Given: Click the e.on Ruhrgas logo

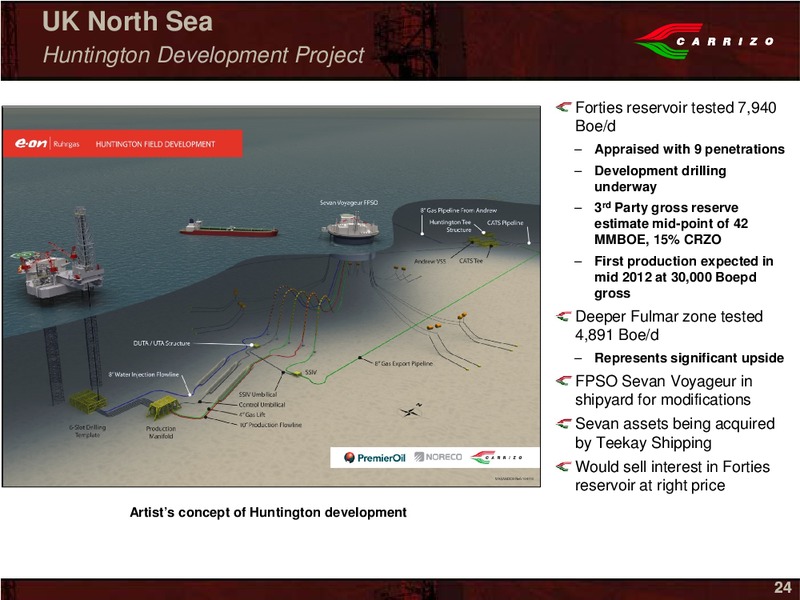Looking at the screenshot, I should coord(47,144).
